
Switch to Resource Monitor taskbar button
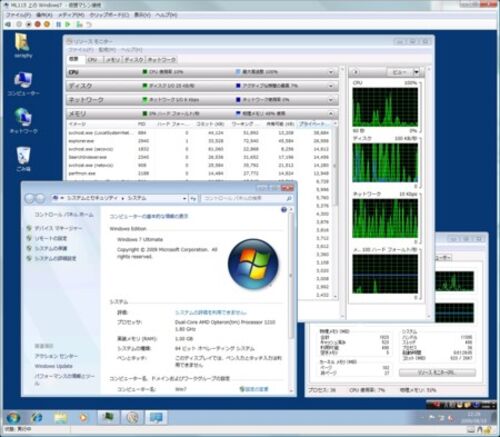point(132,417)
